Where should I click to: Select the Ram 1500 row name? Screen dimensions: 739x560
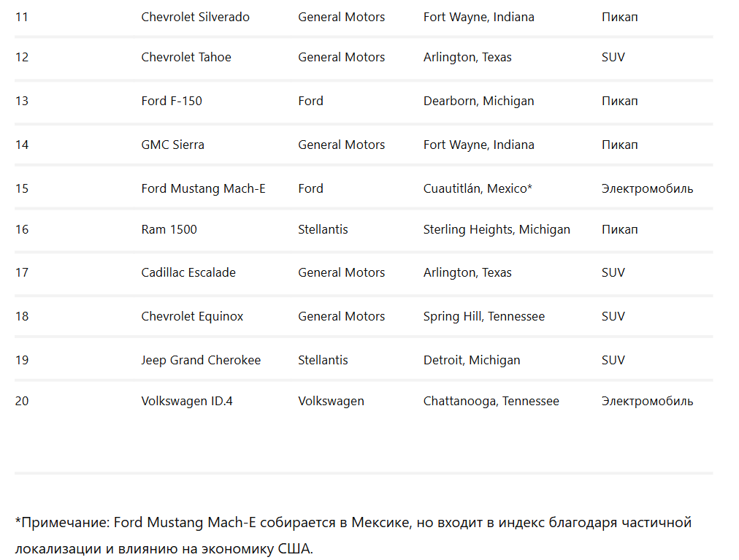169,229
